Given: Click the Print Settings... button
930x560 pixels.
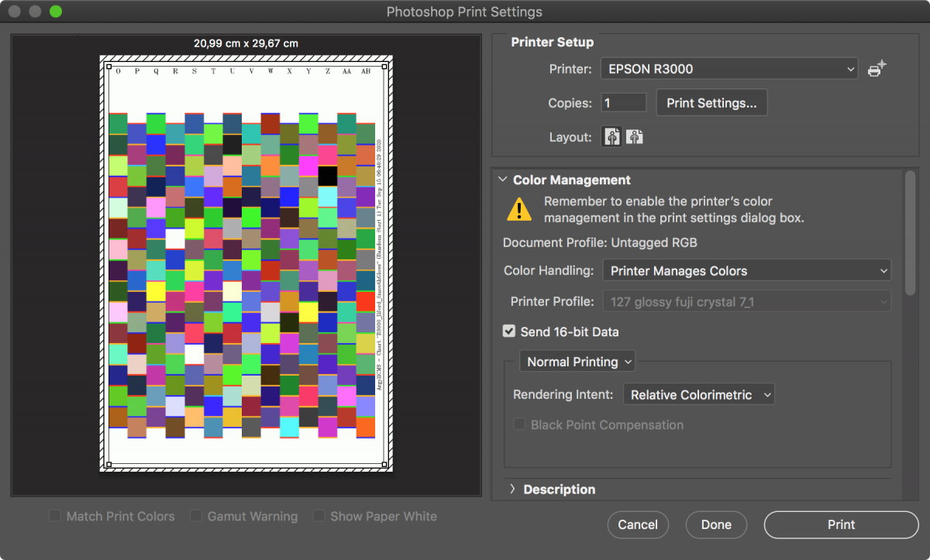Looking at the screenshot, I should tap(711, 103).
